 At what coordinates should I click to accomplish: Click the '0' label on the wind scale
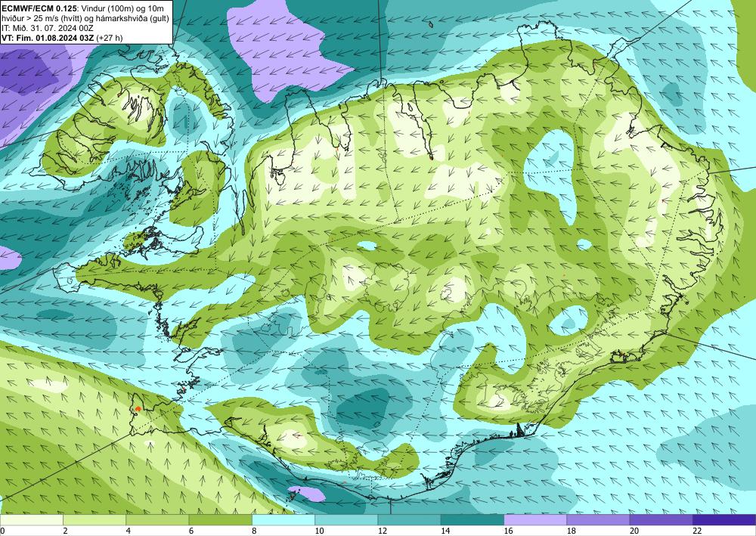pos(2,531)
